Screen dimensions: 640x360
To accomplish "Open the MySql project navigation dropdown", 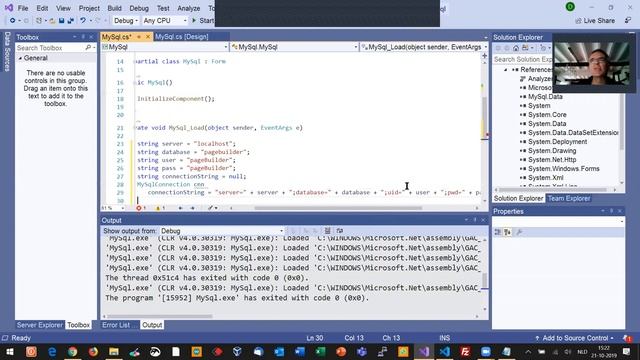I will click(x=165, y=47).
